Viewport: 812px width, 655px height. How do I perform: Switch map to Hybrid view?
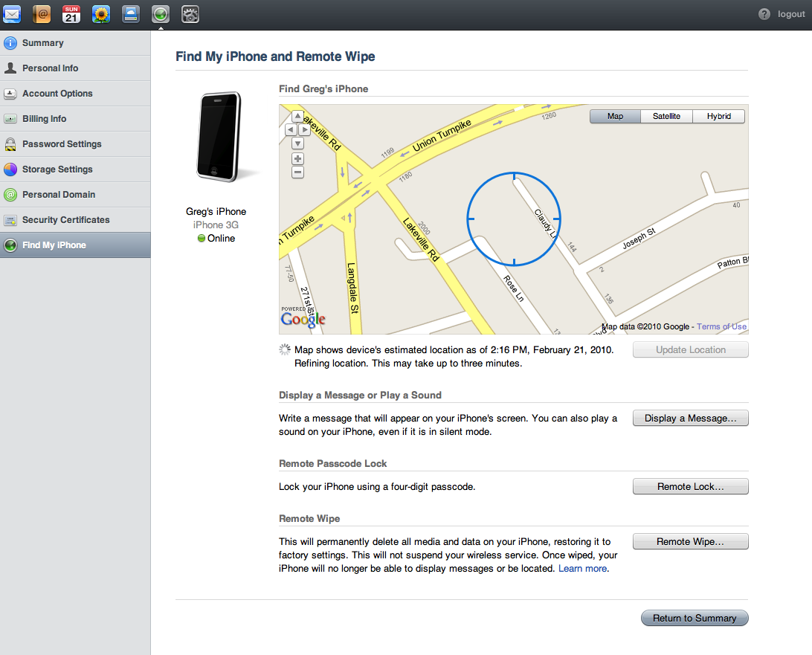point(719,116)
